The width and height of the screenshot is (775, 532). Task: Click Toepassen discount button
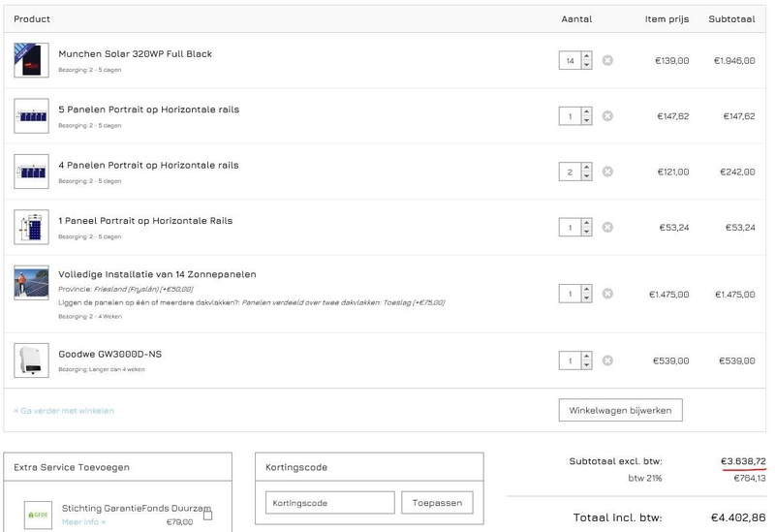pos(437,503)
